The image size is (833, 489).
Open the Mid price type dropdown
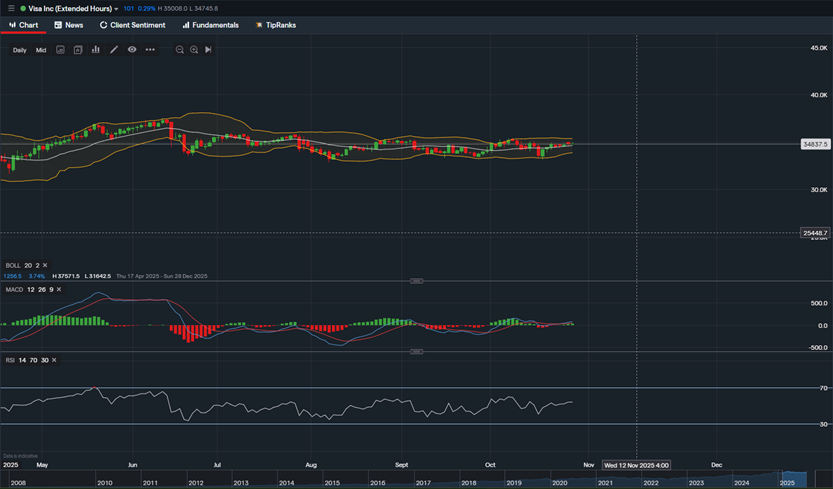click(x=41, y=50)
